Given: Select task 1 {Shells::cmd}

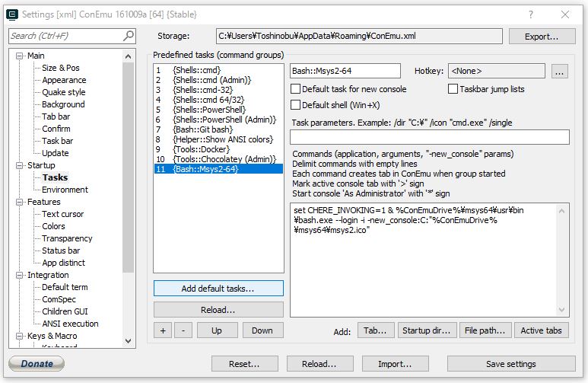Looking at the screenshot, I should click(x=218, y=70).
